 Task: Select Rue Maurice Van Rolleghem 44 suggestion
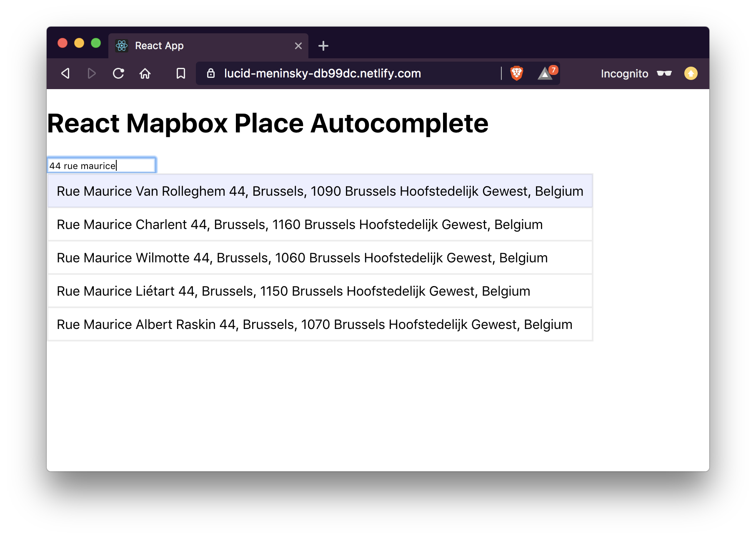319,191
